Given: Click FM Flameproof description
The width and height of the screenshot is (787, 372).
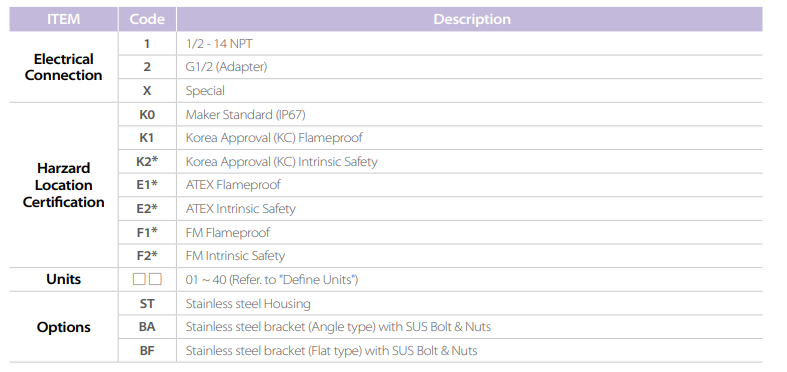Looking at the screenshot, I should tap(227, 232).
